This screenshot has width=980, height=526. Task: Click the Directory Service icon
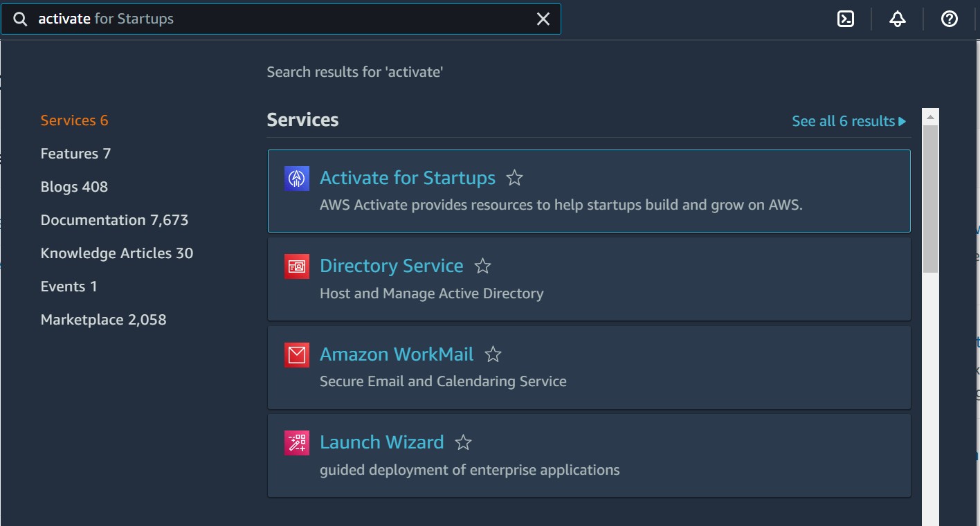(296, 266)
